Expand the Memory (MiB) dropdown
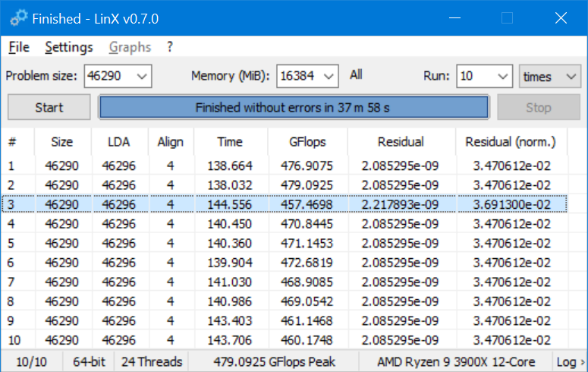The height and width of the screenshot is (372, 588). pos(329,76)
